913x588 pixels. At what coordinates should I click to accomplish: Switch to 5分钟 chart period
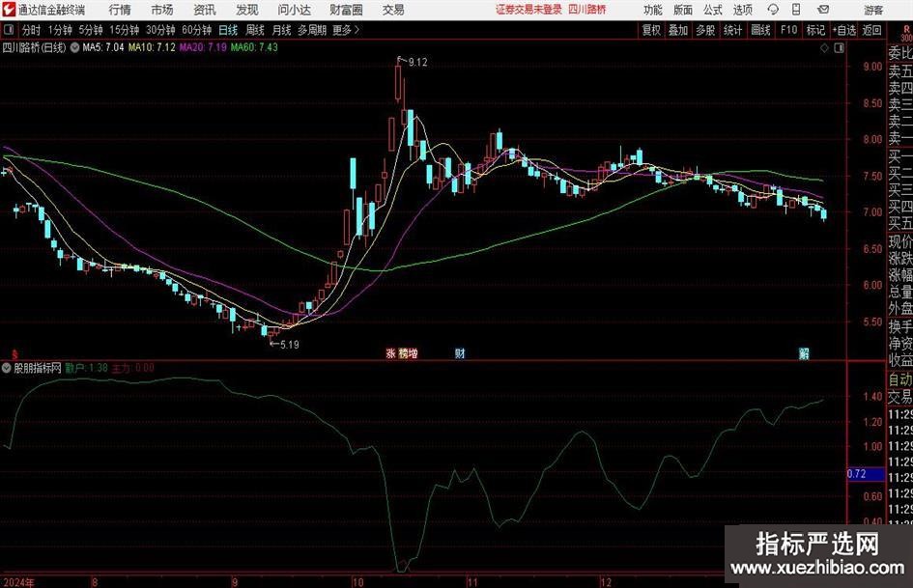coord(91,30)
